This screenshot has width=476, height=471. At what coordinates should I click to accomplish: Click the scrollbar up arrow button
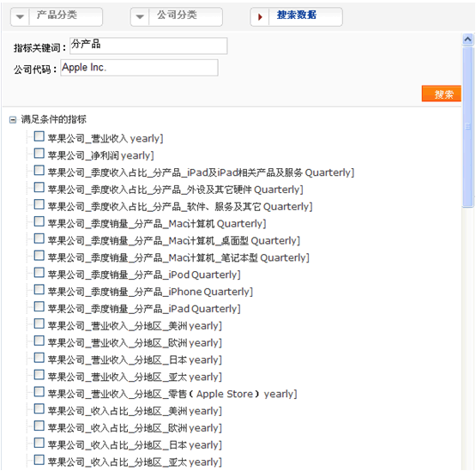coord(467,39)
